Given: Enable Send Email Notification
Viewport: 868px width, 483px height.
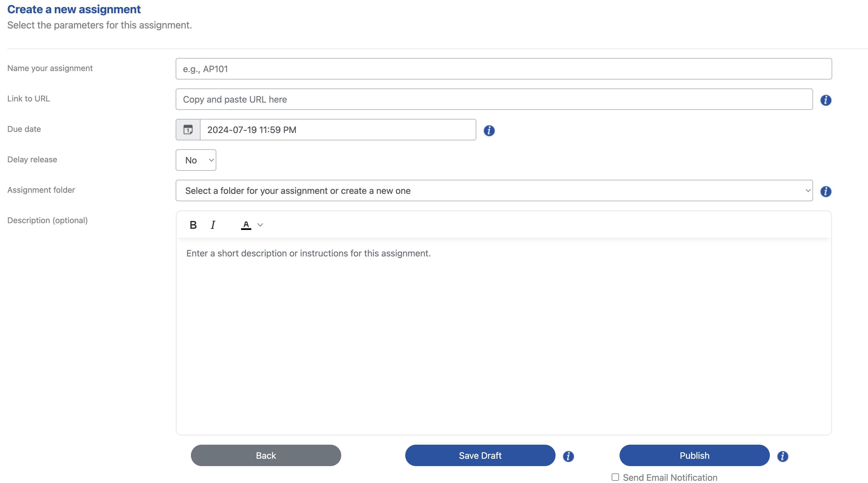Looking at the screenshot, I should pos(615,477).
